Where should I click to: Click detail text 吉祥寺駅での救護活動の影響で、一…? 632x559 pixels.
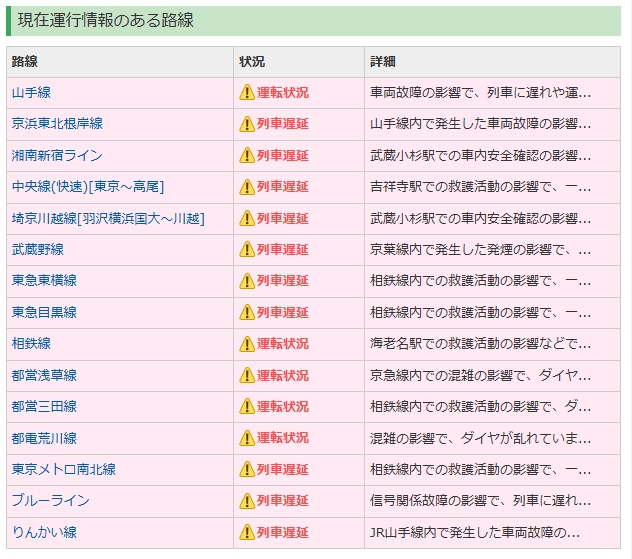(480, 187)
